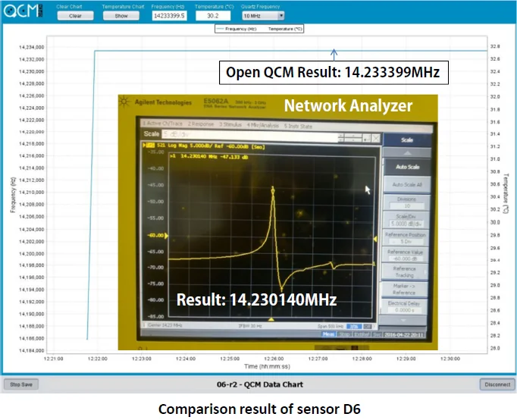Open Network Analyzer's 1 Active Ch/Trace menu
The image size is (517, 420).
pos(162,124)
